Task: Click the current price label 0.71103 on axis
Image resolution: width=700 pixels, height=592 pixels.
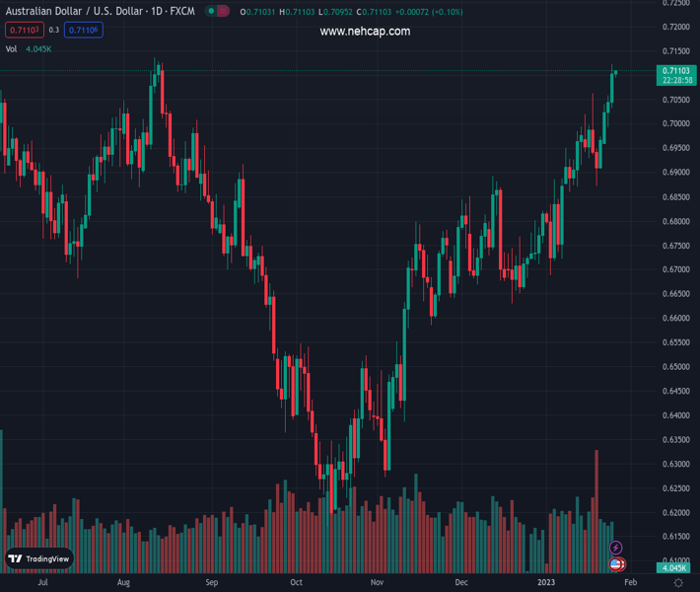Action: 675,70
